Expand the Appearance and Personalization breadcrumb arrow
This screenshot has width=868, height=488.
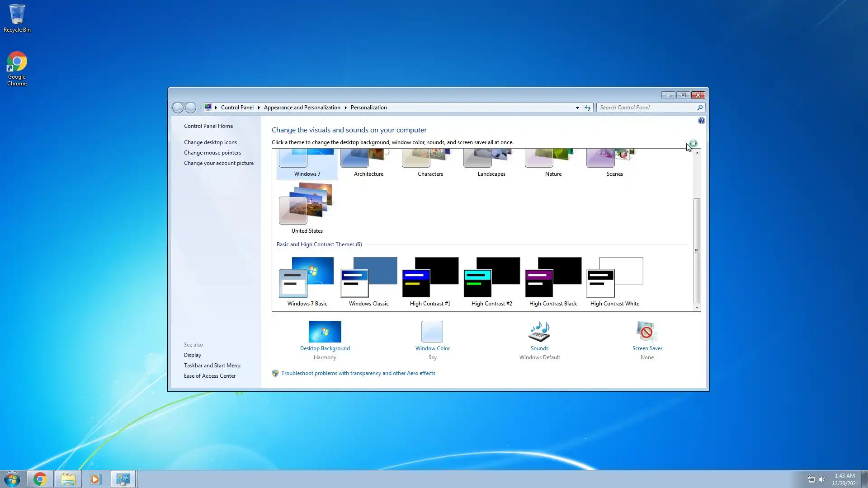(x=345, y=108)
